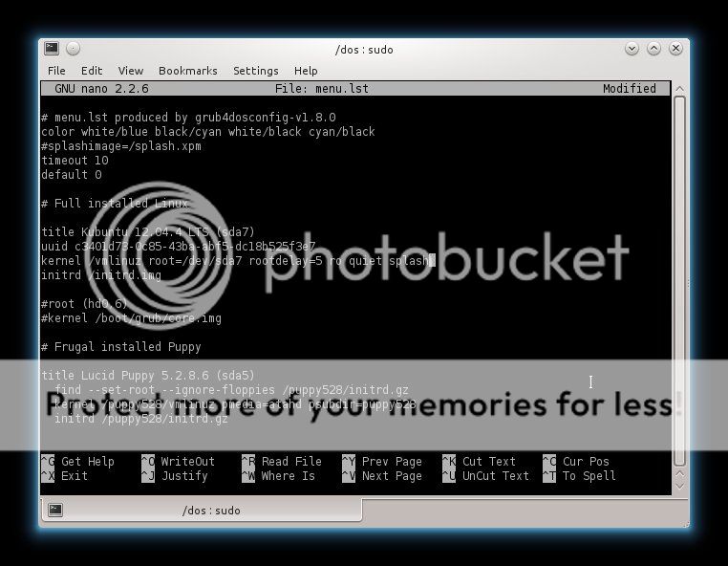The image size is (728, 566).
Task: Click the terminal icon in the title bar
Action: click(52, 49)
